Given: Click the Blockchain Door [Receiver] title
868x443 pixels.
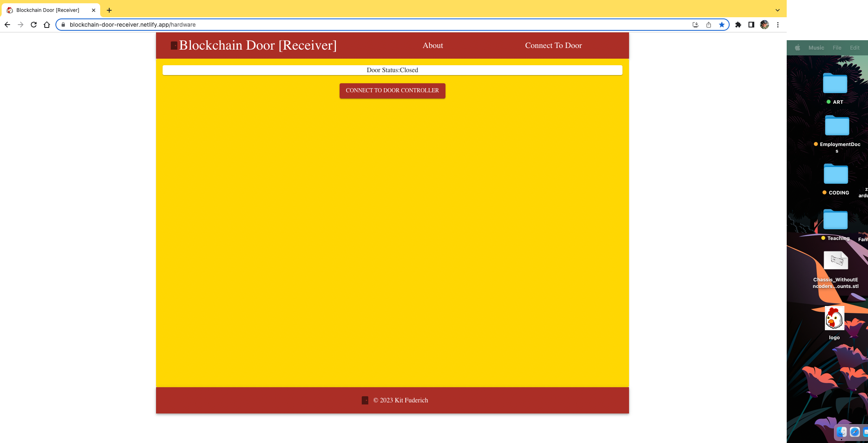Looking at the screenshot, I should (257, 46).
